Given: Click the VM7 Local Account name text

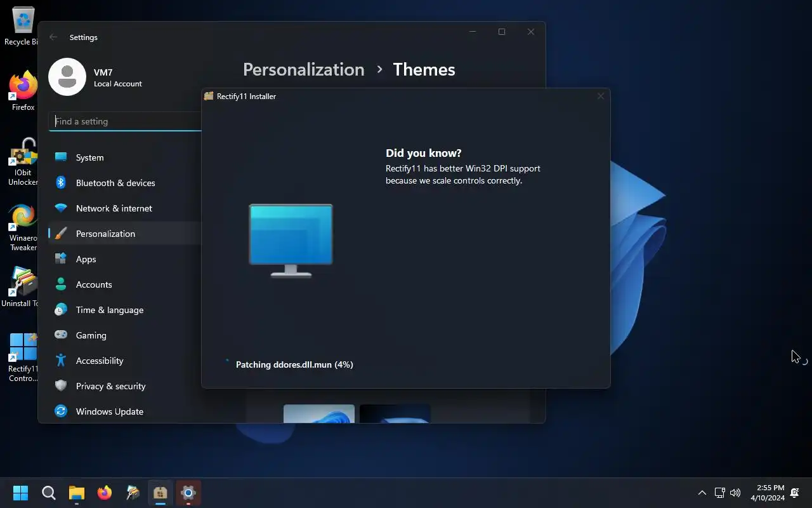Looking at the screenshot, I should click(118, 77).
